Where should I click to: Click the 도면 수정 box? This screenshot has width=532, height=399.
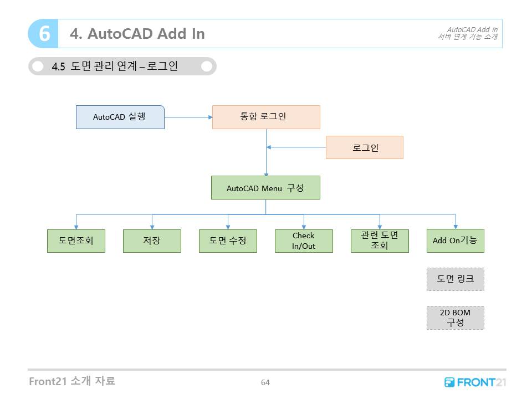[228, 241]
